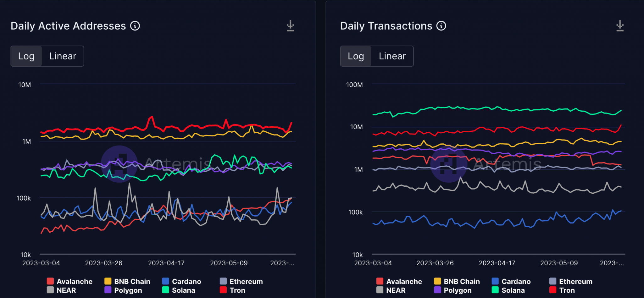The width and height of the screenshot is (644, 298).
Task: Download the Daily Transactions chart
Action: [620, 26]
